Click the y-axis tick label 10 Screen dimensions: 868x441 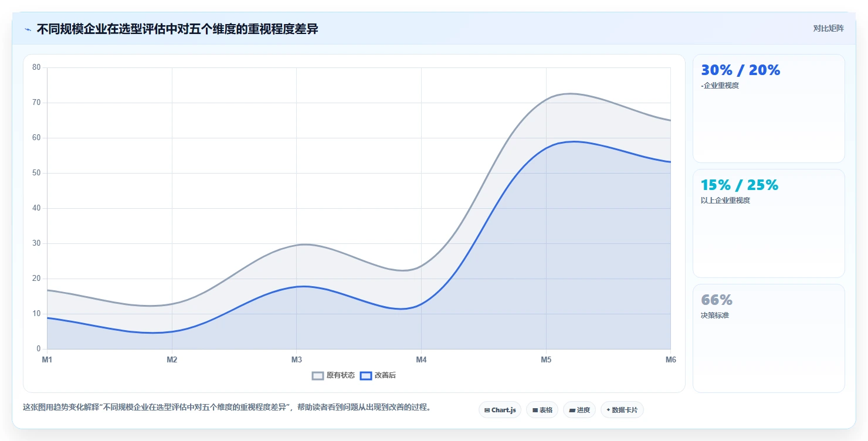click(36, 314)
